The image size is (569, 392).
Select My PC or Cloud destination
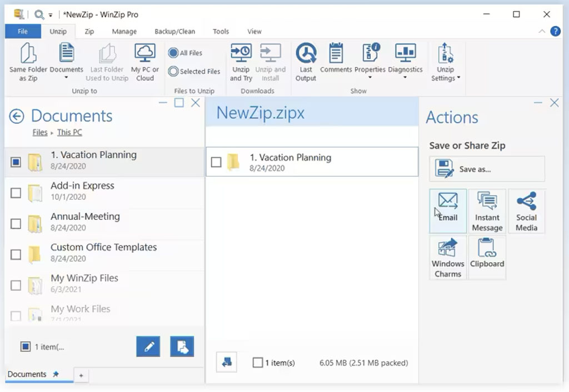(145, 62)
